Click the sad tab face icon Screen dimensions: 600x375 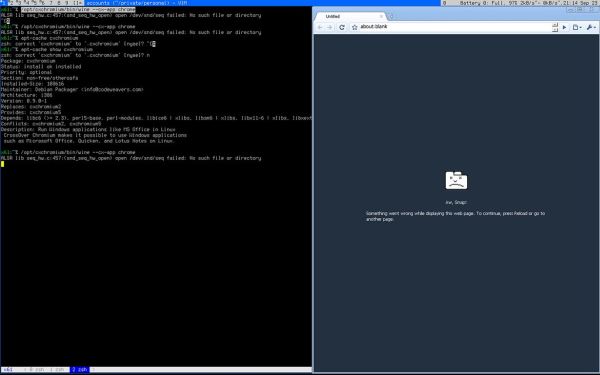pos(456,180)
